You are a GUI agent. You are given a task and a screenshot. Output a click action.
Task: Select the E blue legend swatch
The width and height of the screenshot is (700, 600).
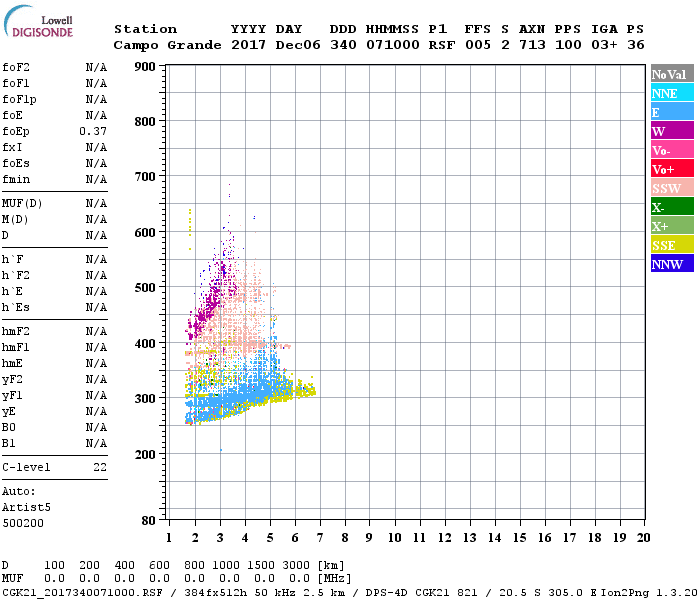tap(672, 112)
